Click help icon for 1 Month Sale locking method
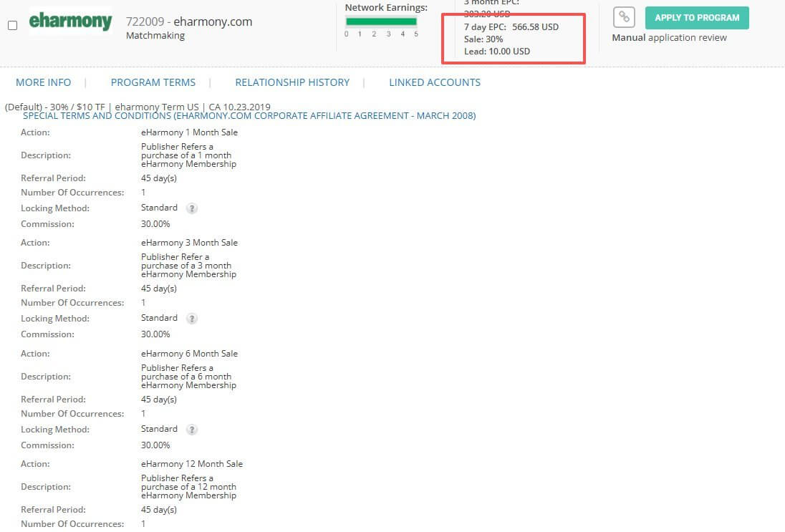The image size is (785, 532). pos(192,208)
